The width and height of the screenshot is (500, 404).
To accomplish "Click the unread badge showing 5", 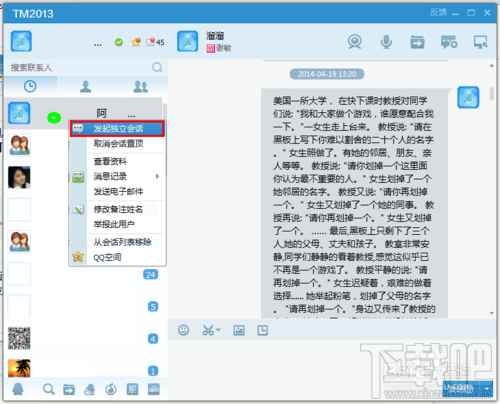I will pos(153,307).
